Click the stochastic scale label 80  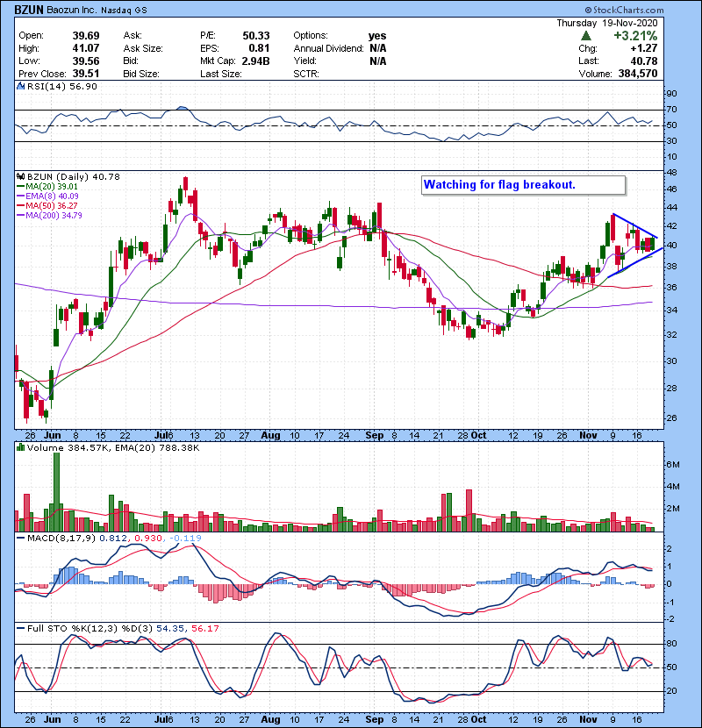(x=672, y=644)
